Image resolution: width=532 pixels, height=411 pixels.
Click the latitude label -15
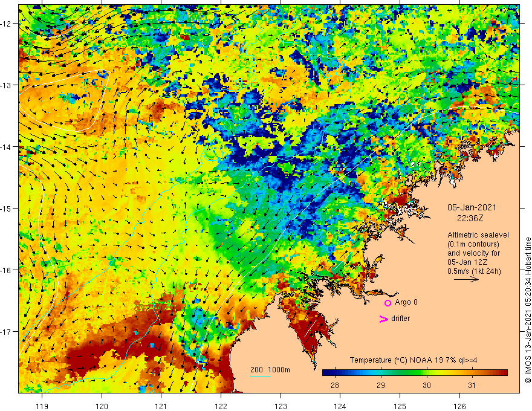pos(7,208)
